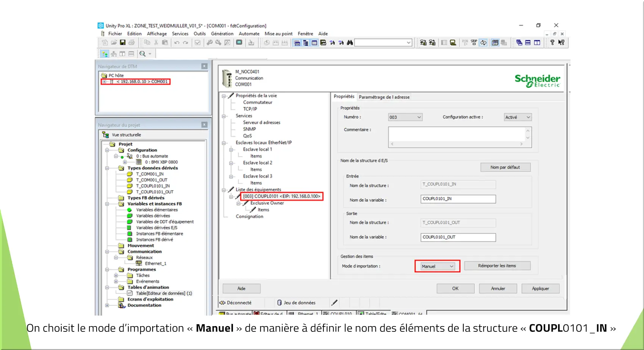Image resolution: width=644 pixels, height=350 pixels.
Task: Click the binoculars search icon
Action: pyautogui.click(x=350, y=42)
